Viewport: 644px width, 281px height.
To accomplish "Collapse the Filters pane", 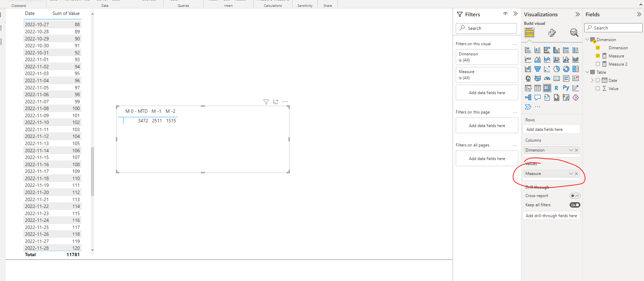I will (x=515, y=14).
